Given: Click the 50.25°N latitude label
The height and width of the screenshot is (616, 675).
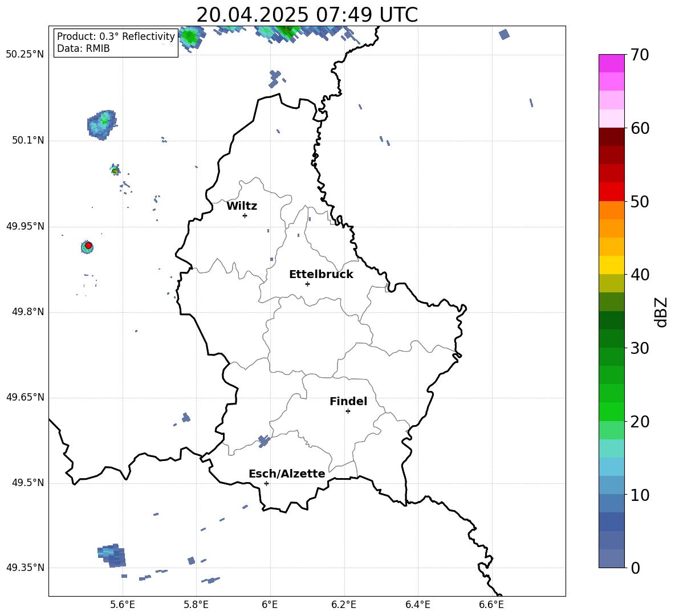Looking at the screenshot, I should click(x=25, y=55).
